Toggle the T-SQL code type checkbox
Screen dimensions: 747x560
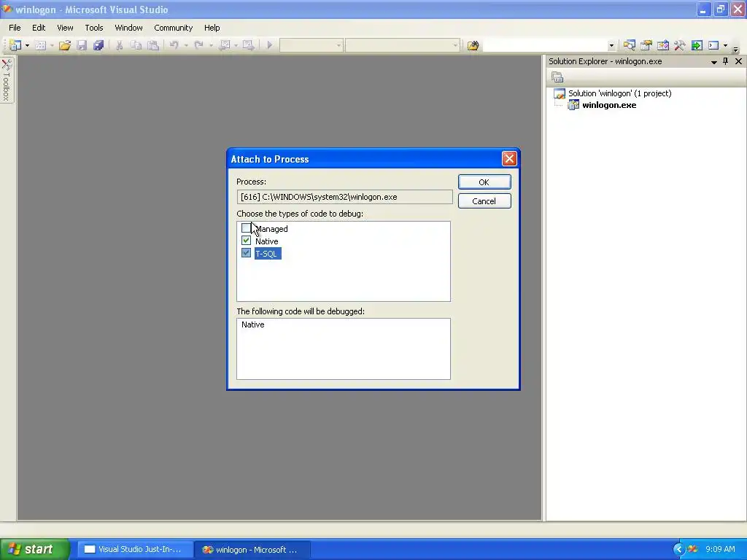[x=246, y=253]
